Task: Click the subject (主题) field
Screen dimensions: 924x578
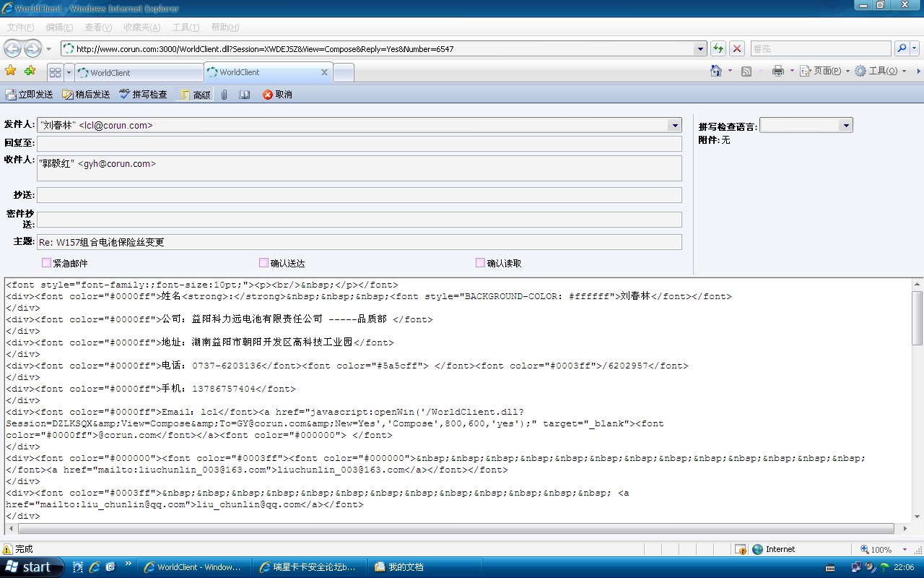Action: 359,242
